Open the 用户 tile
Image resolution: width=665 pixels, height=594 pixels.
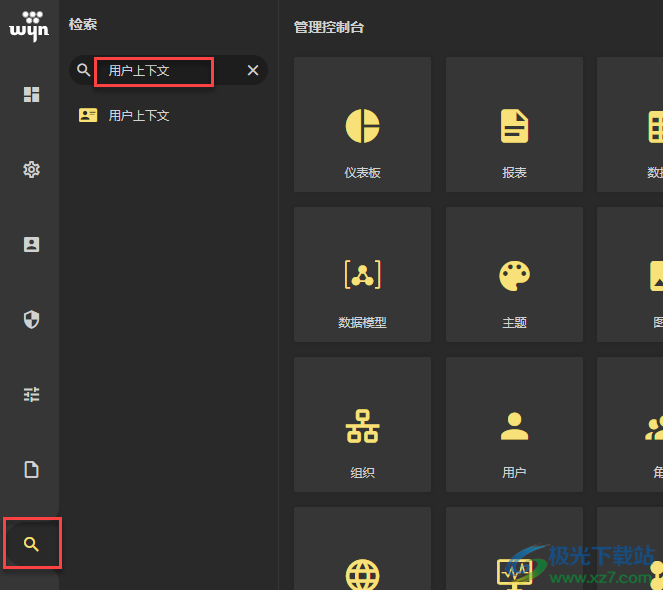pyautogui.click(x=514, y=425)
